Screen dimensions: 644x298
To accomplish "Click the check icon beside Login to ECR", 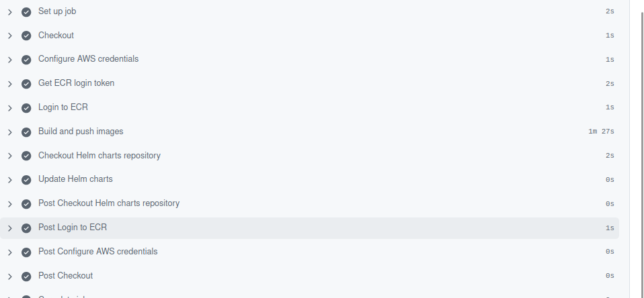I will click(x=26, y=108).
